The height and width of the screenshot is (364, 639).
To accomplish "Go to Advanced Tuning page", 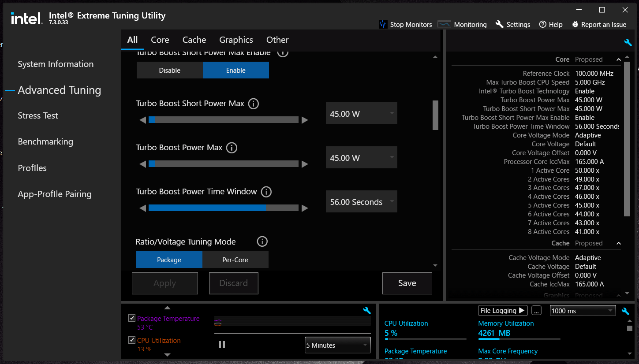I will pos(60,90).
